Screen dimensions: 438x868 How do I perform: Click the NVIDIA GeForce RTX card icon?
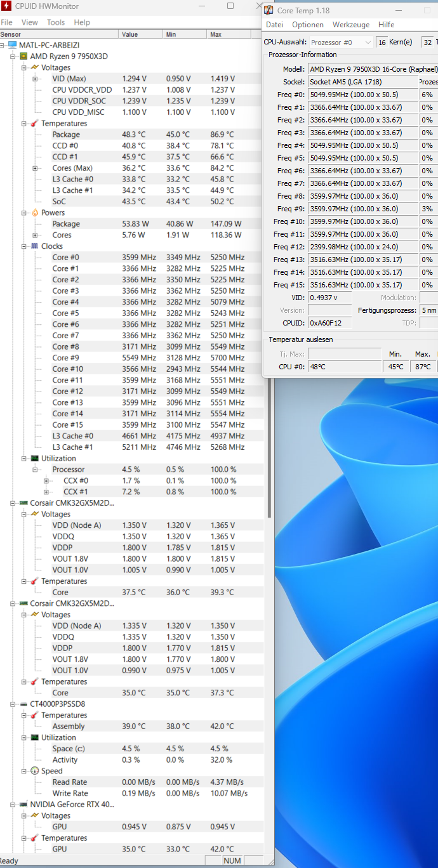pos(23,805)
